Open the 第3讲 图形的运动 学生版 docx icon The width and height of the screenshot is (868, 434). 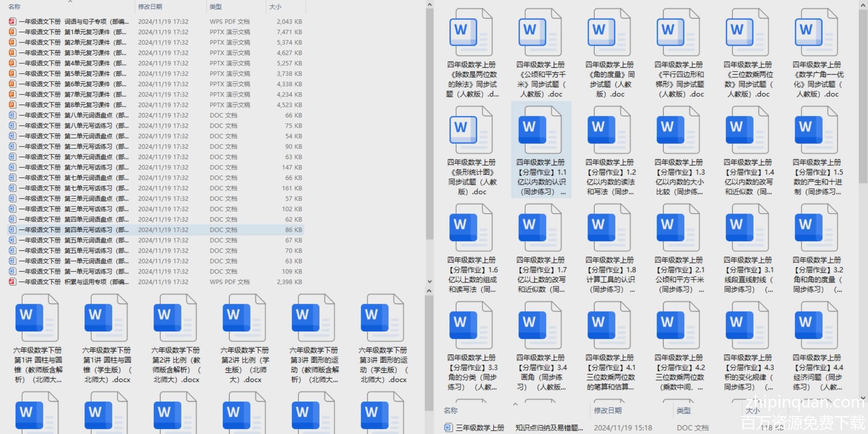[x=382, y=318]
